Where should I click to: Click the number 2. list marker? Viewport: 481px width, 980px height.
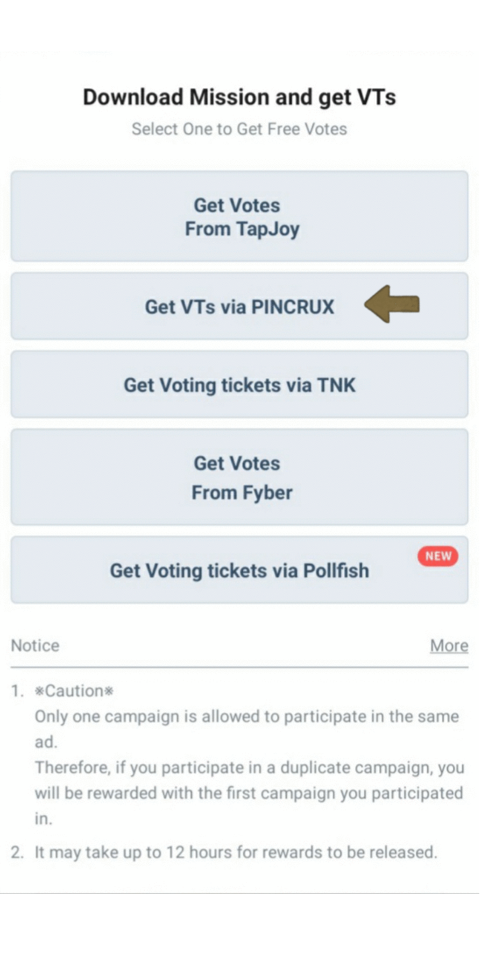click(17, 852)
